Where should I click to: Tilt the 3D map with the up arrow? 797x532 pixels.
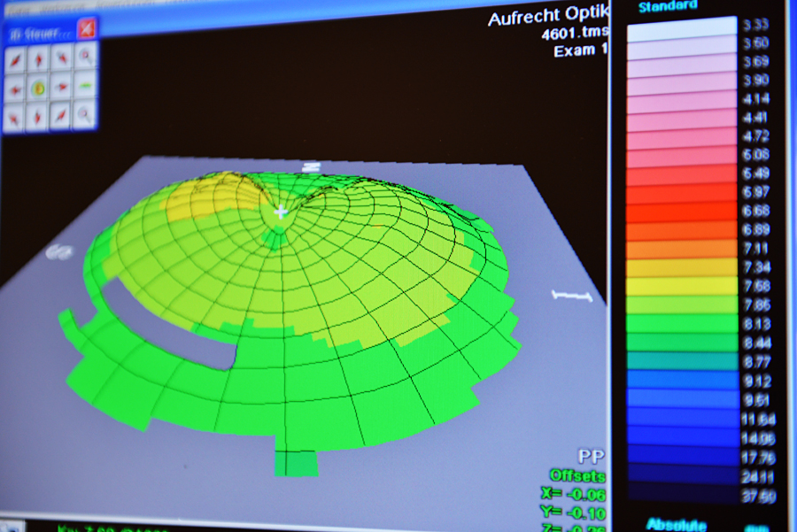[39, 60]
